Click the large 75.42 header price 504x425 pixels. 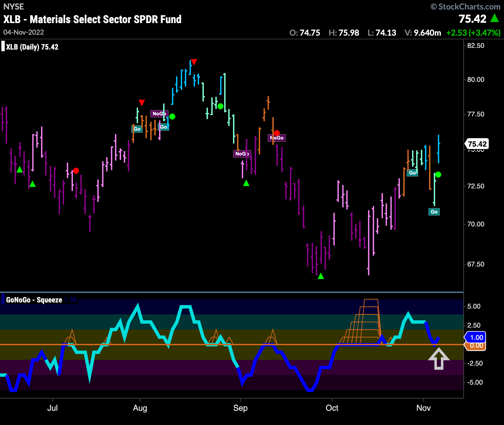coord(472,19)
